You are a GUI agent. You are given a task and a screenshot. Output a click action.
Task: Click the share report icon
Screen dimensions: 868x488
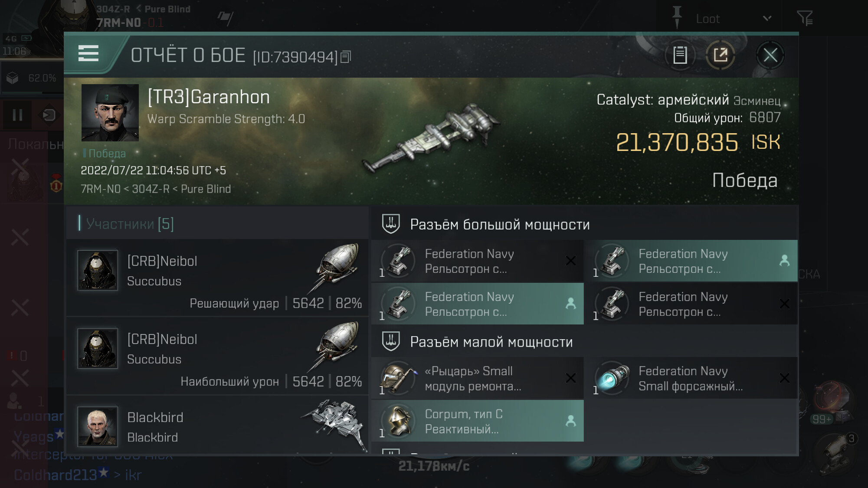click(x=720, y=55)
